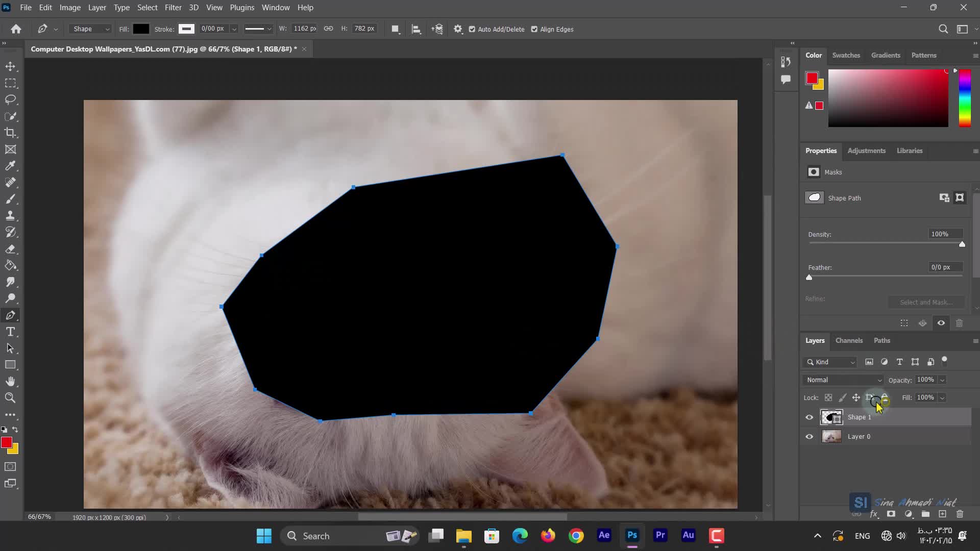
Task: Open the path options gear icon
Action: tap(458, 29)
